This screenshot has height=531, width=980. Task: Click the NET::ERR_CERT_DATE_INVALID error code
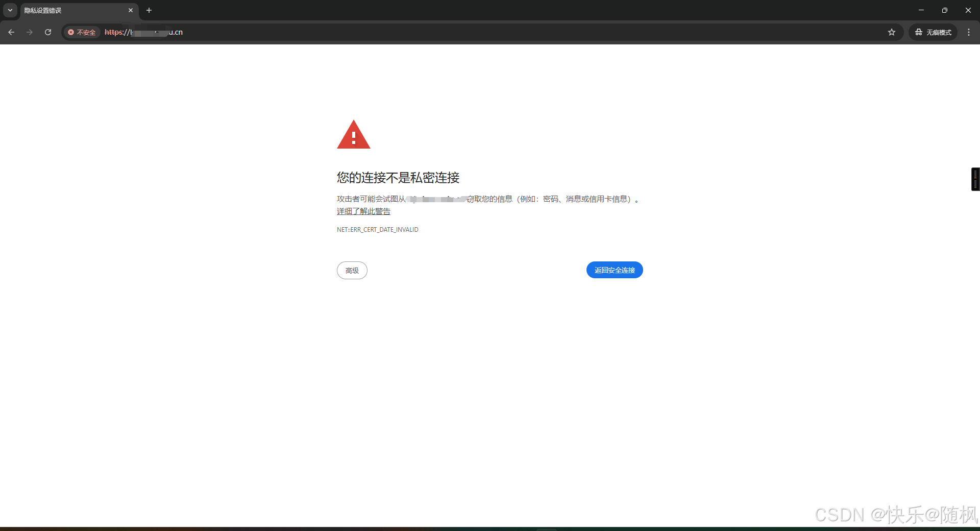coord(378,230)
